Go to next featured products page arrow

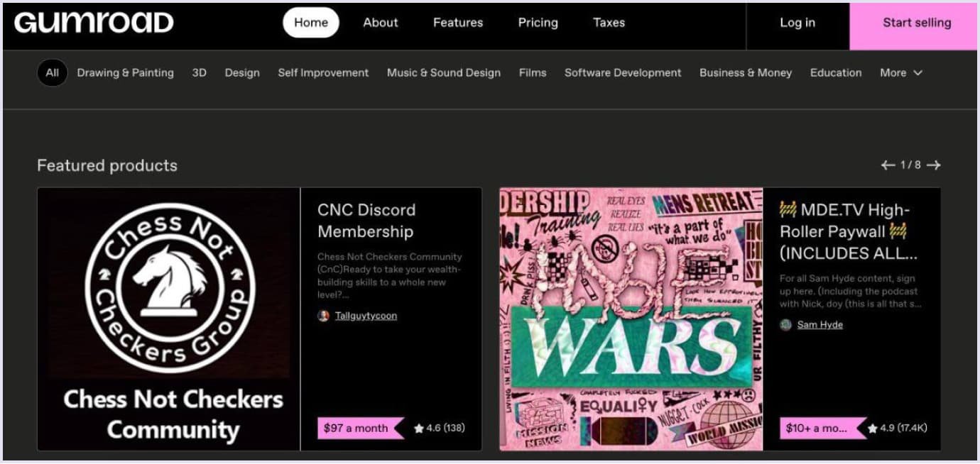[934, 165]
